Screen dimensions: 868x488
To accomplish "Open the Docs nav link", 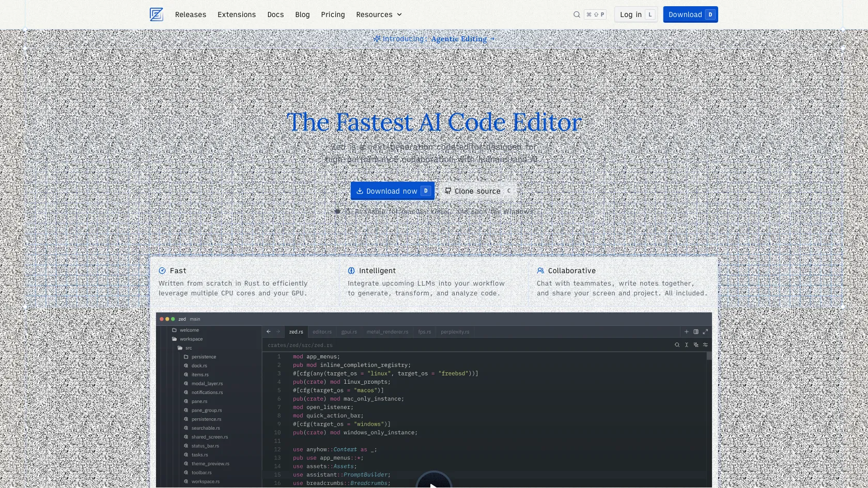I will (275, 14).
